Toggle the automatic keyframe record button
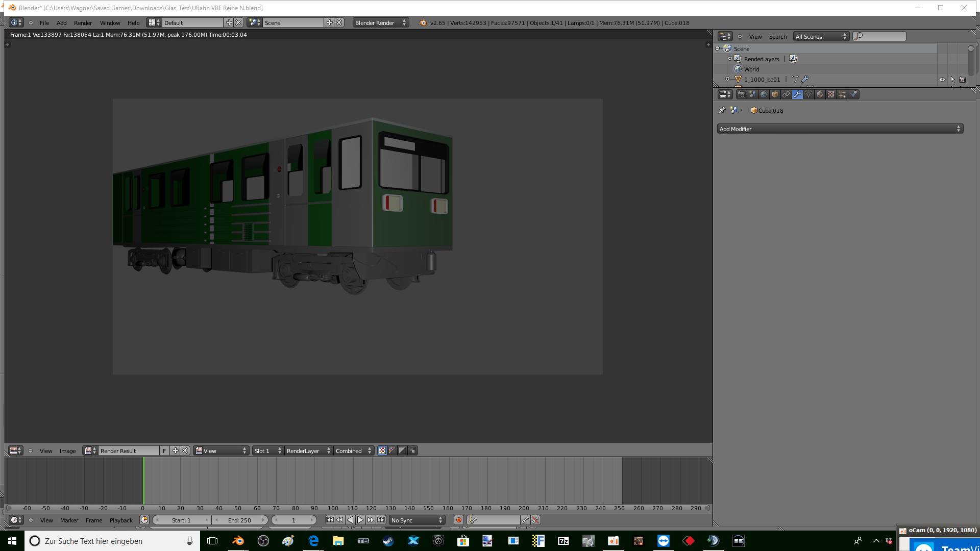The height and width of the screenshot is (551, 980). [x=459, y=520]
